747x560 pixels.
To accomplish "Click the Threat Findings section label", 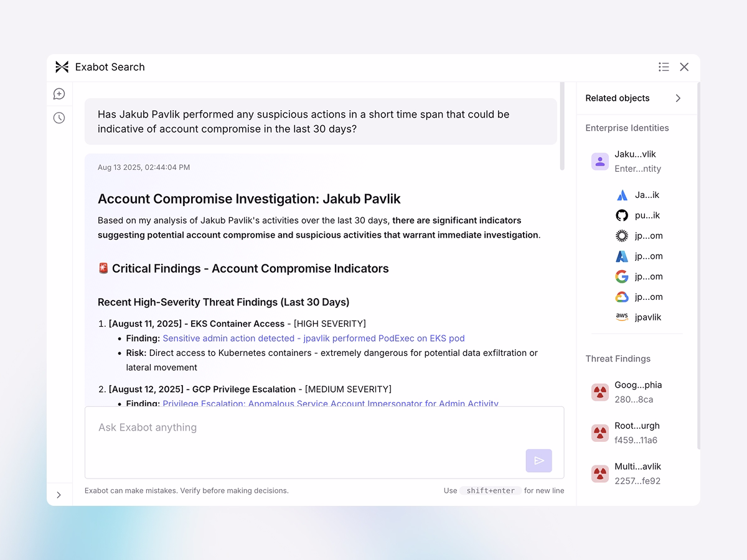I will tap(618, 359).
